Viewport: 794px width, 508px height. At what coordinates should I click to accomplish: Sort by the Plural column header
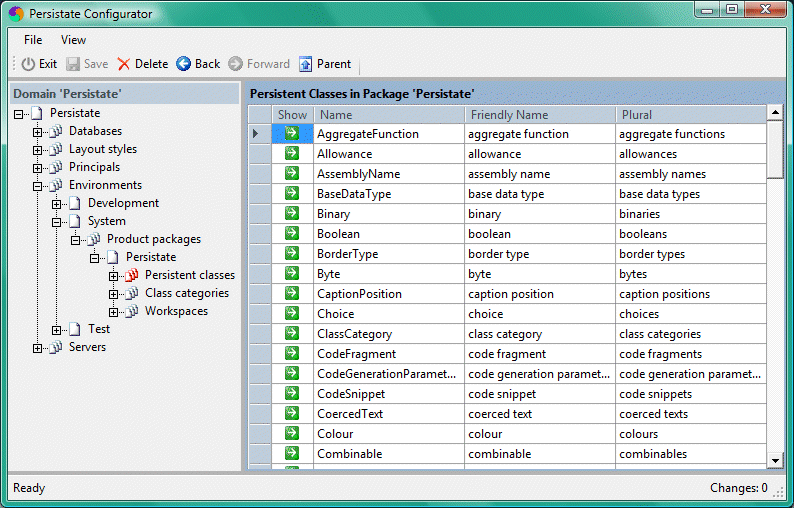691,115
